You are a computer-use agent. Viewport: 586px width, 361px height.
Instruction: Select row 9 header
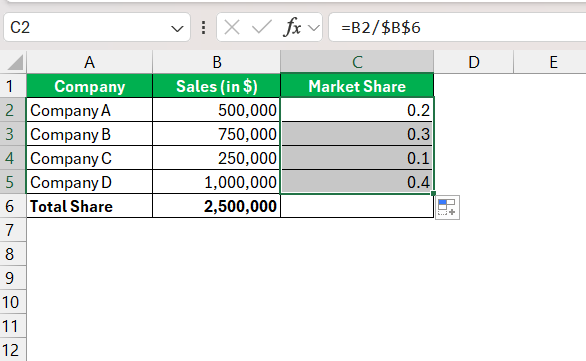(x=13, y=278)
